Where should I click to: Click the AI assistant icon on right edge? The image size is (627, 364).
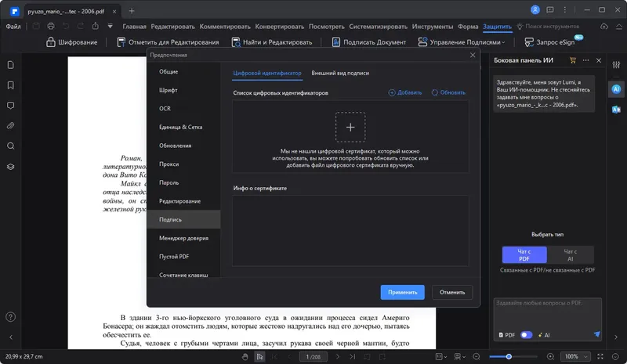coord(616,89)
